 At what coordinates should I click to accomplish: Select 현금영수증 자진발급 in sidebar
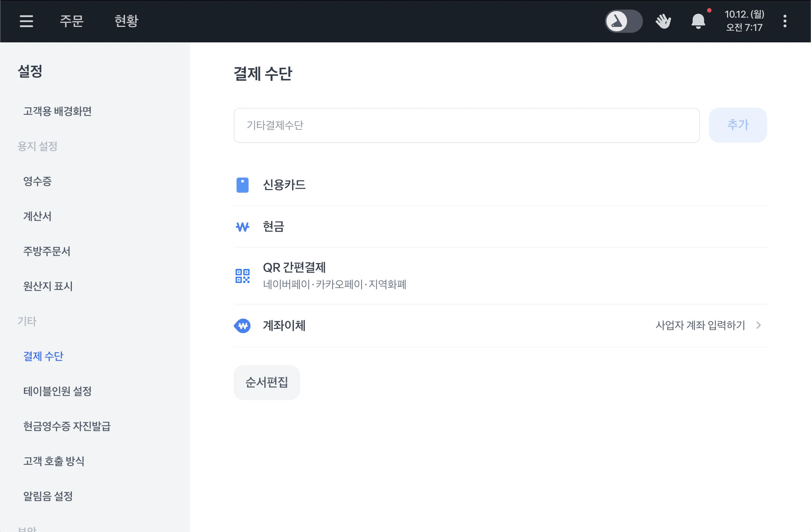point(67,426)
